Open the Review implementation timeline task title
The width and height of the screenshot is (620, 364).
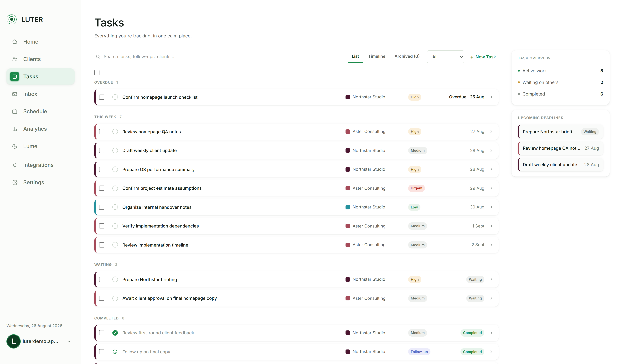tap(155, 245)
